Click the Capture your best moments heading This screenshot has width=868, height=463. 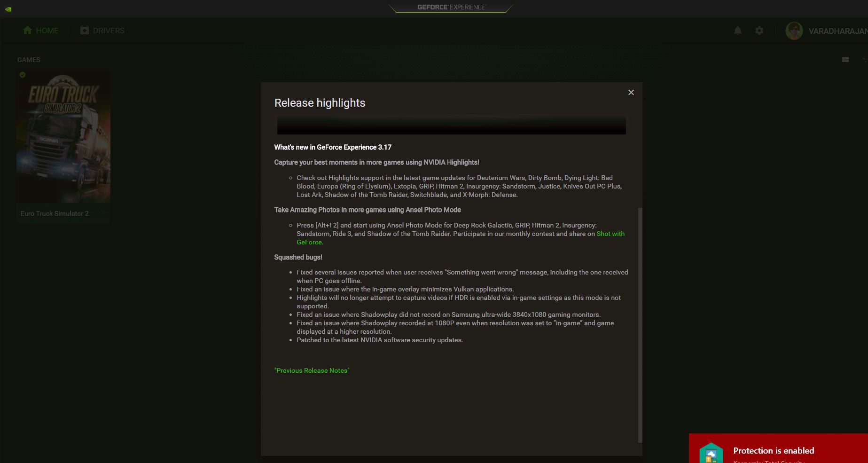[x=376, y=162]
